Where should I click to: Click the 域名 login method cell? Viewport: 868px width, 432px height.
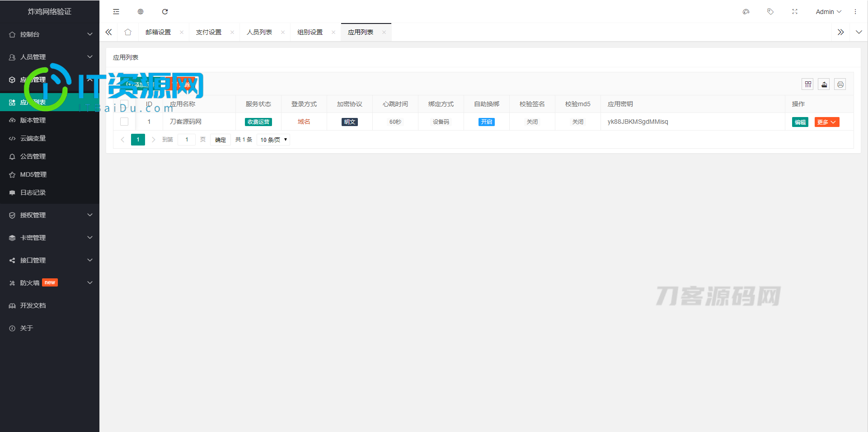(x=304, y=122)
